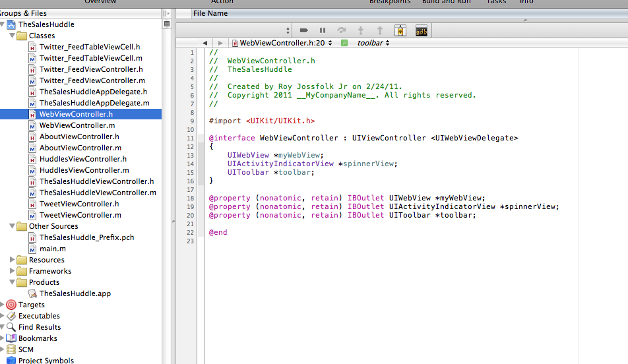628x364 pixels.
Task: Click the Project Symbols cube icon
Action: coord(11,361)
